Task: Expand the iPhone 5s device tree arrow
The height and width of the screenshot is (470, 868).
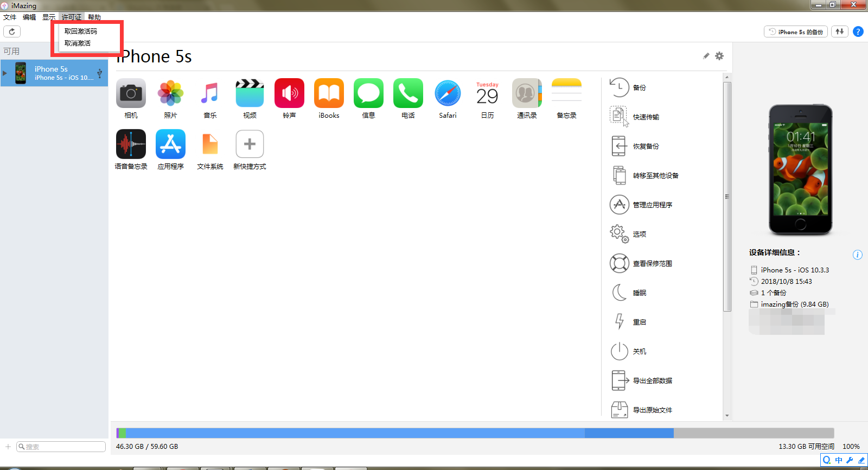Action: click(x=5, y=73)
